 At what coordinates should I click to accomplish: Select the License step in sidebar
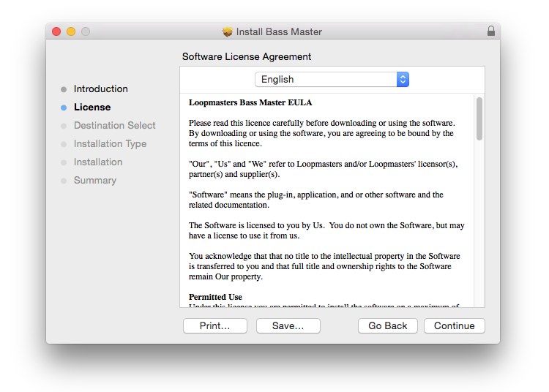click(x=92, y=108)
